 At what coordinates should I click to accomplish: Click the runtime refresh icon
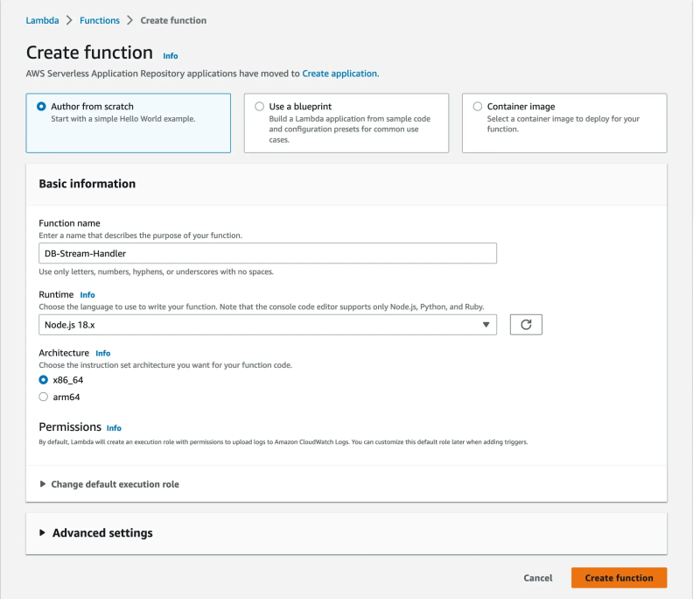[524, 324]
